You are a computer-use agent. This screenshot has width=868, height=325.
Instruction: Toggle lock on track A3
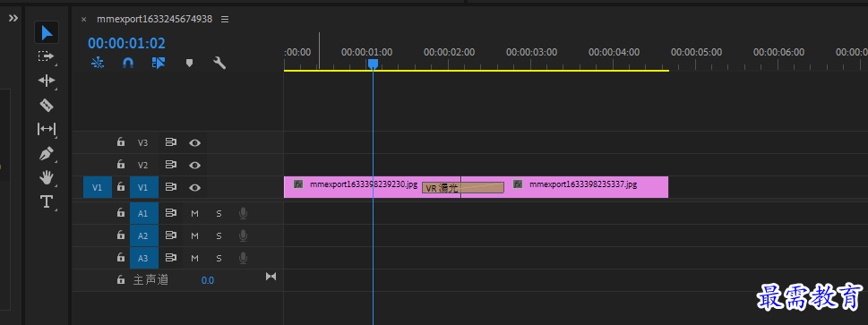[x=121, y=258]
